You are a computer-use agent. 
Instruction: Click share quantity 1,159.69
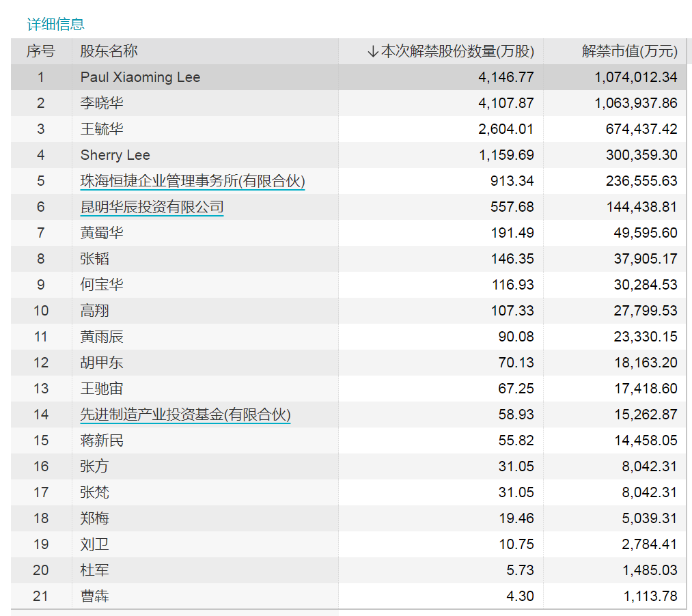point(506,155)
